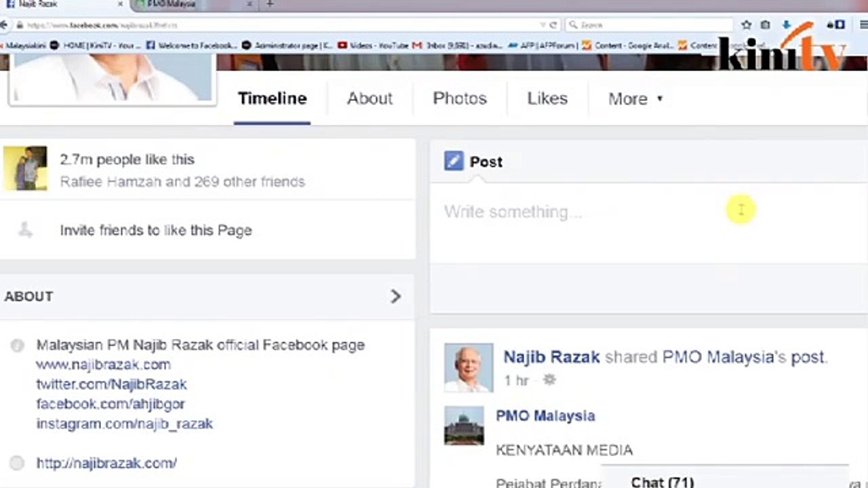
Task: Open the Welcome to Facebook bookmark
Action: pyautogui.click(x=192, y=45)
